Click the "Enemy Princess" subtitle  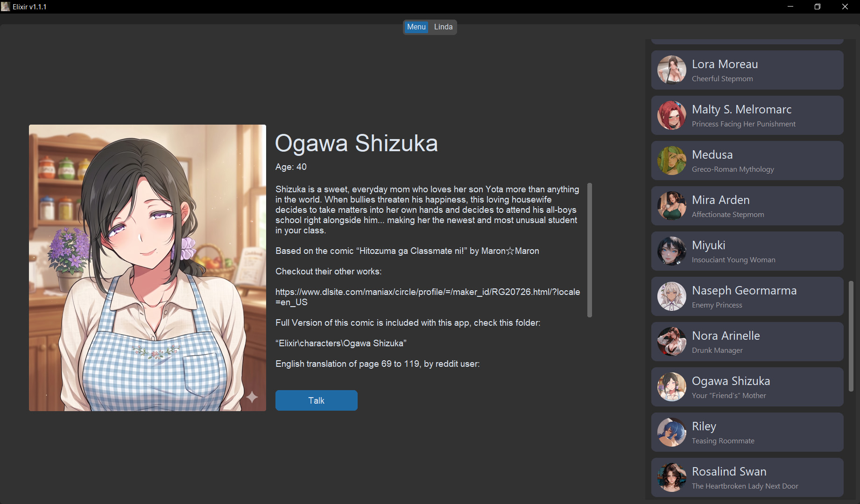point(717,305)
